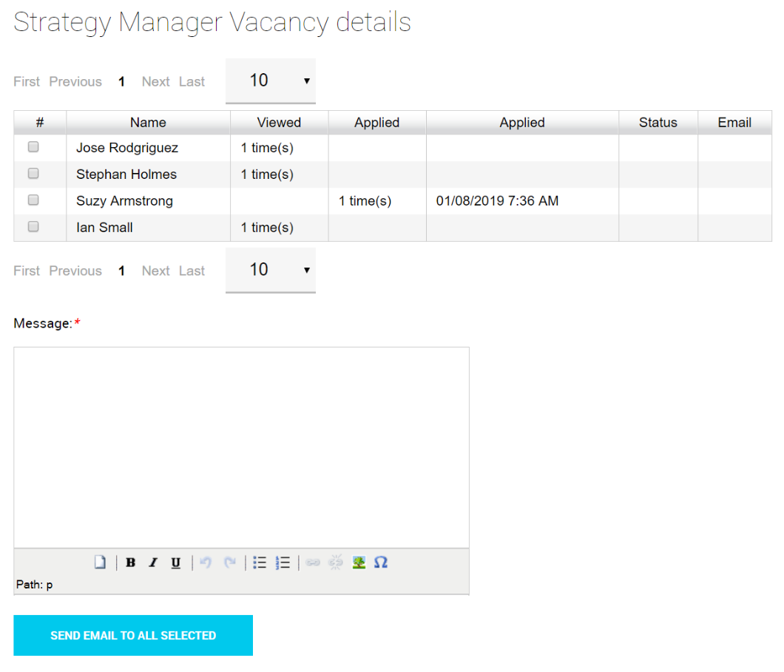Insert special character with Omega icon
This screenshot has height=672, width=784.
(x=381, y=562)
